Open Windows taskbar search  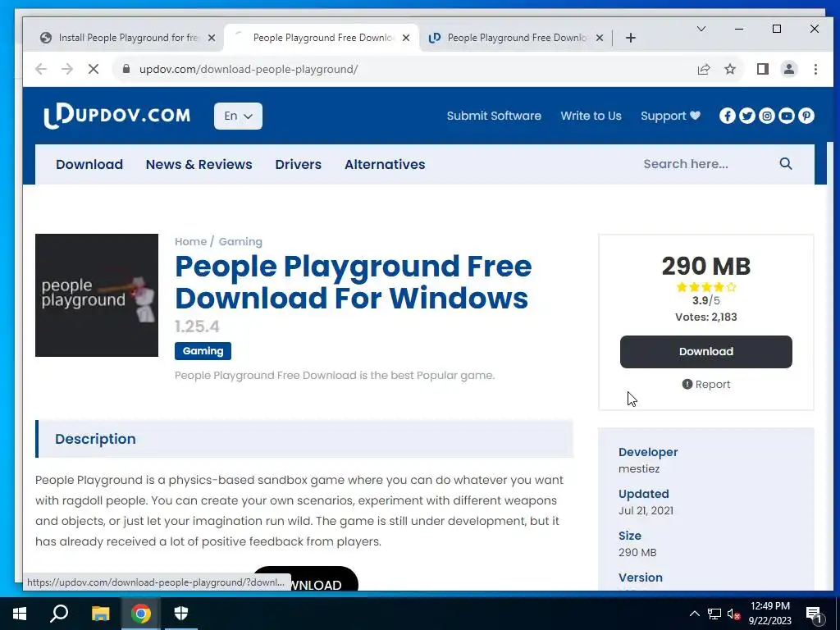click(x=59, y=614)
